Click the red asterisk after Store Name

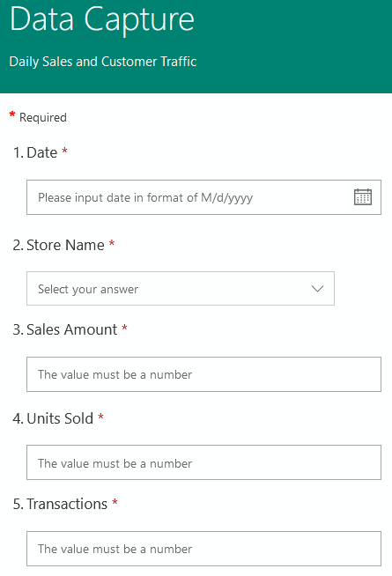tap(112, 243)
